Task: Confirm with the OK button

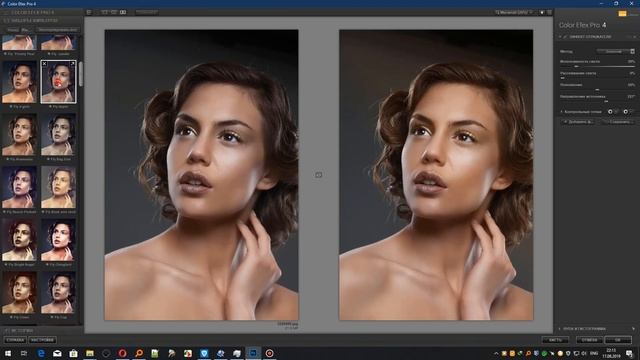Action: 618,340
